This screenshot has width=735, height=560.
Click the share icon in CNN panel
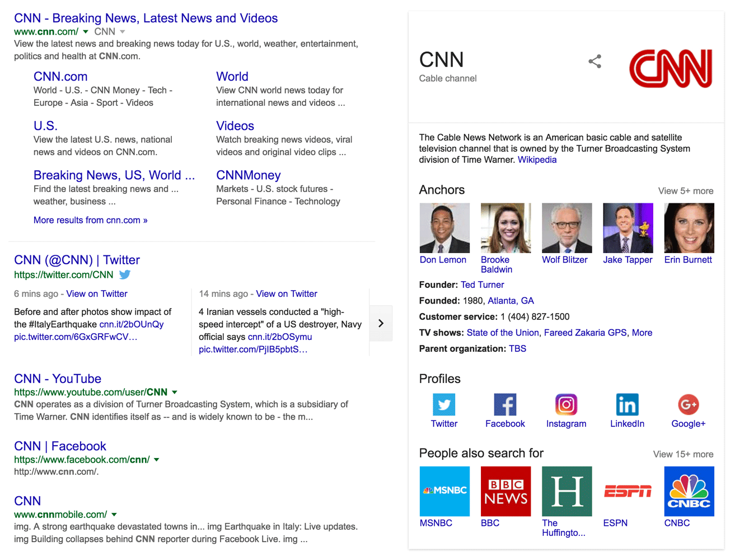[594, 62]
